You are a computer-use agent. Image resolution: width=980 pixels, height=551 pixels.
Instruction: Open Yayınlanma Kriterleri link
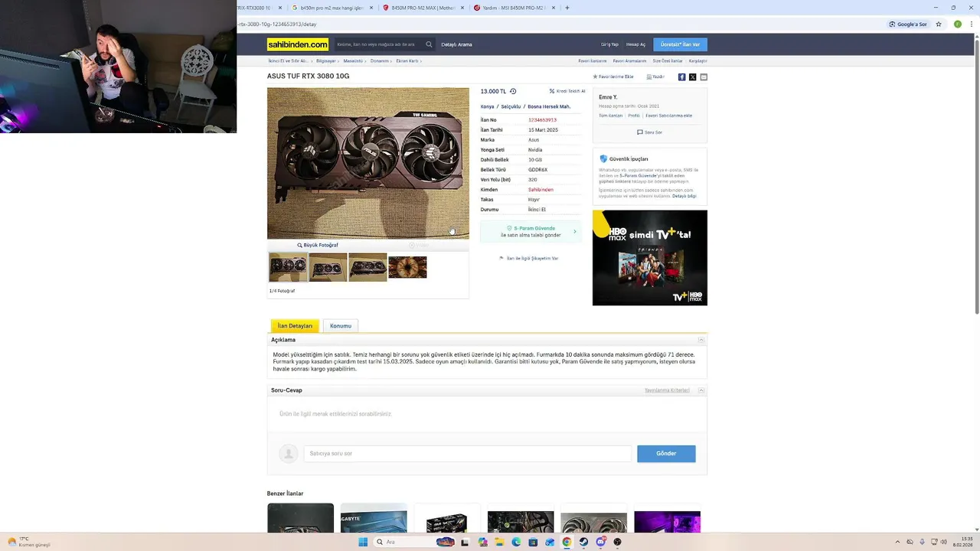[667, 390]
